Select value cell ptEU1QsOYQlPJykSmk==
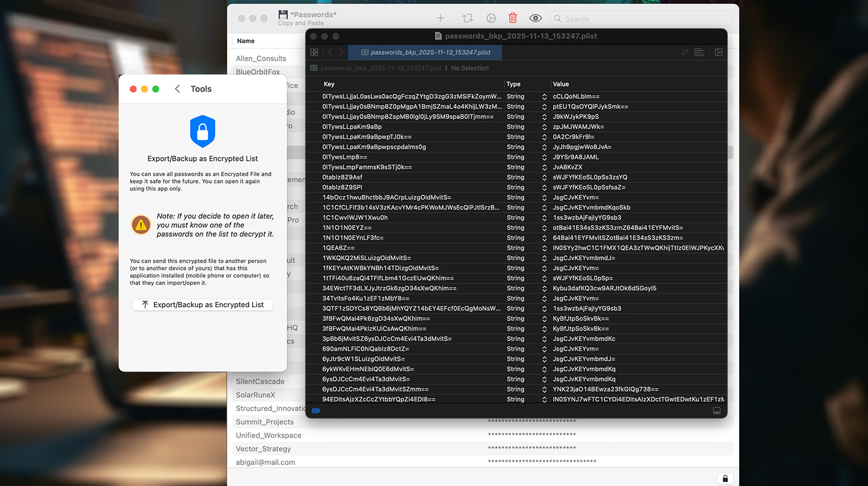This screenshot has width=868, height=486. coord(590,107)
